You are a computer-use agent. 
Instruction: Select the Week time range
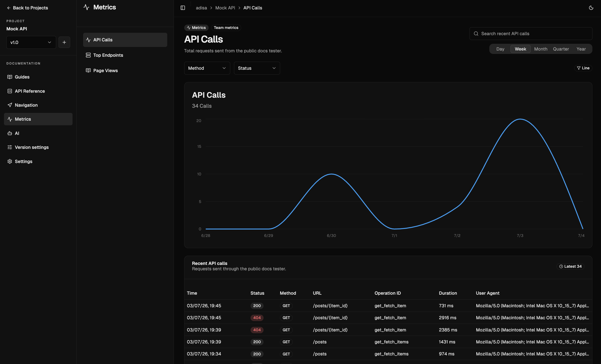coord(520,49)
